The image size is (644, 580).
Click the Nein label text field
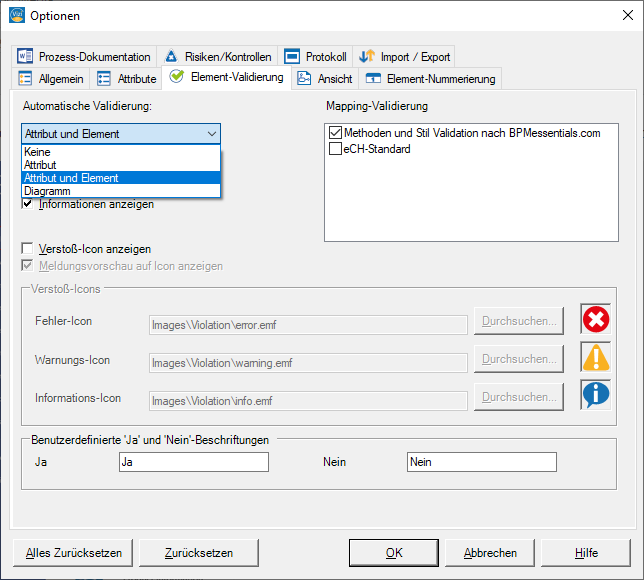(x=482, y=462)
